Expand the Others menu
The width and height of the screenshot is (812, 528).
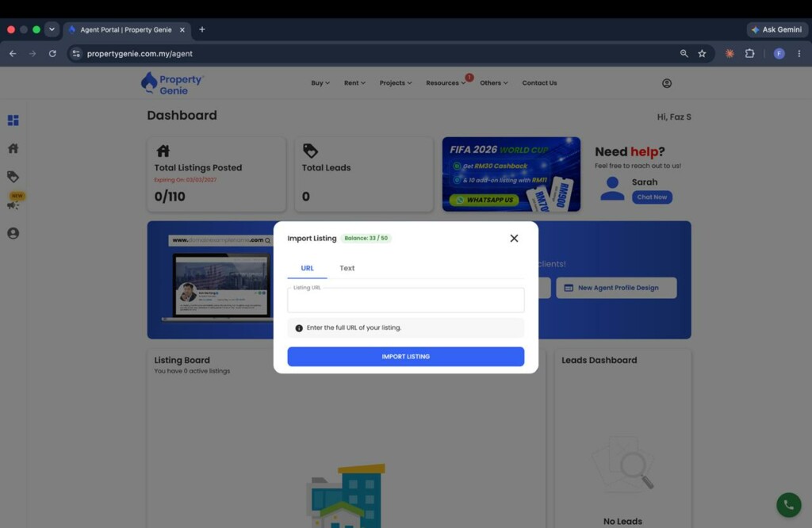pyautogui.click(x=493, y=82)
